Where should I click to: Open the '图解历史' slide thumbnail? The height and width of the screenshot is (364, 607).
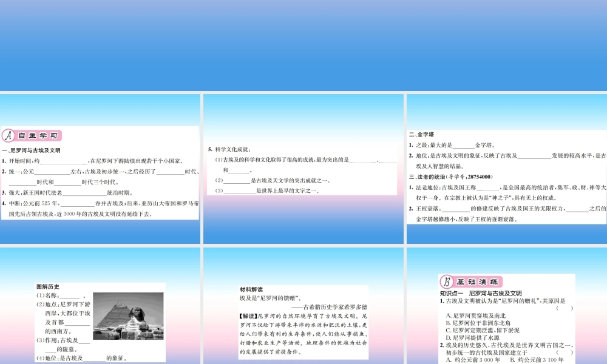coord(100,306)
